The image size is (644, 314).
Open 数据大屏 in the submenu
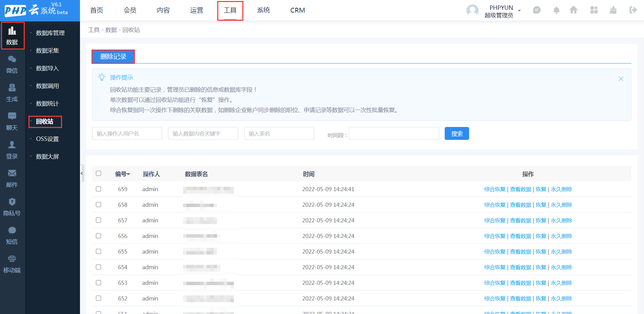pyautogui.click(x=47, y=156)
